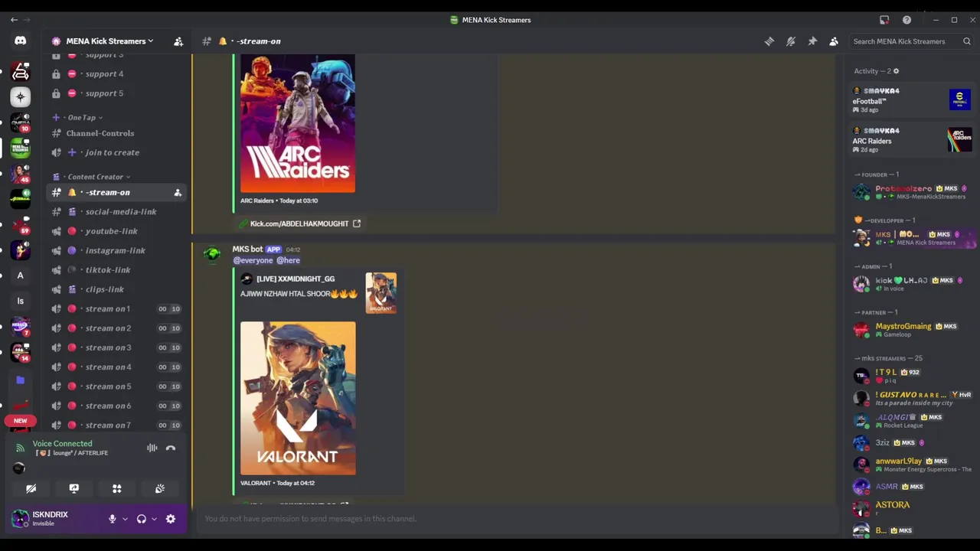Toggle the Member List icon
Screen dimensions: 980x551
(x=834, y=41)
